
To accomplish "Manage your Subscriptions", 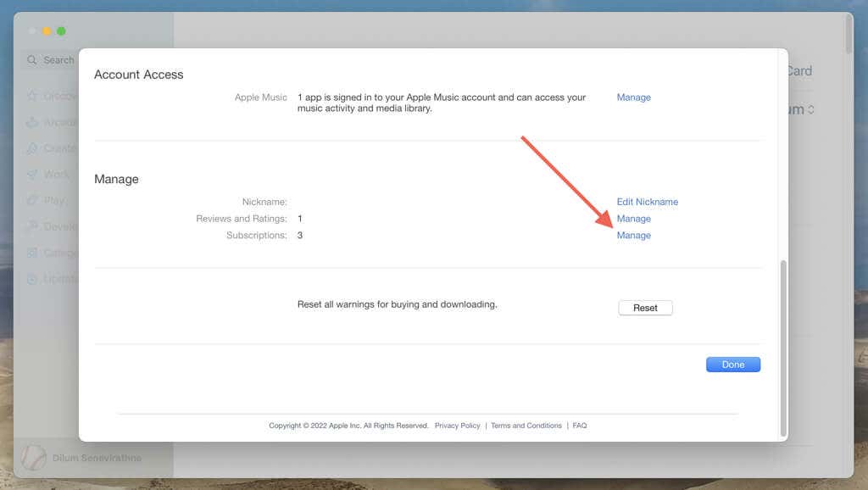I will point(633,235).
